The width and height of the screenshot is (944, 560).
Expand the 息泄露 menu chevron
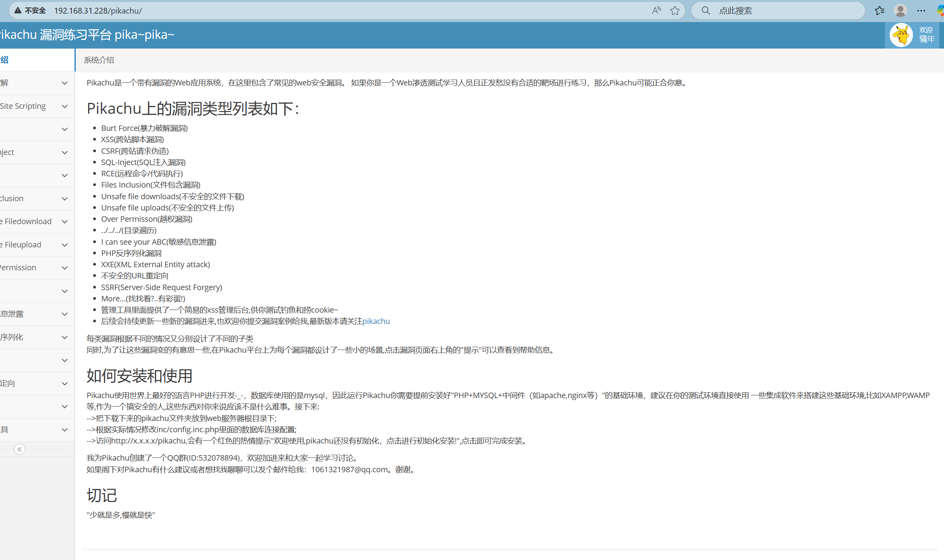[x=65, y=314]
